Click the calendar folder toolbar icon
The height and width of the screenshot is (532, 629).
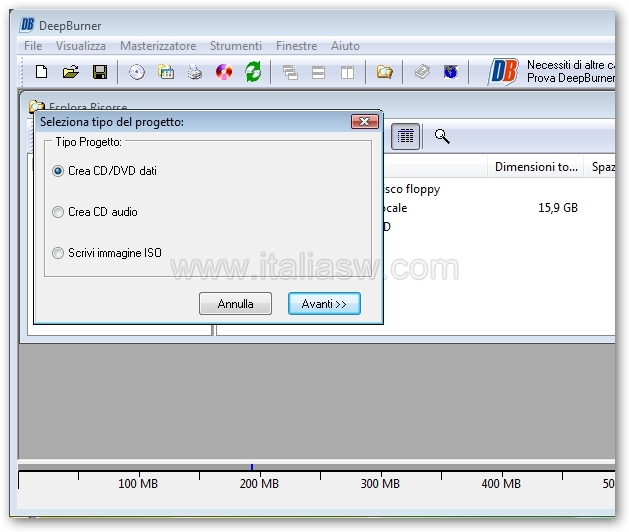[166, 72]
